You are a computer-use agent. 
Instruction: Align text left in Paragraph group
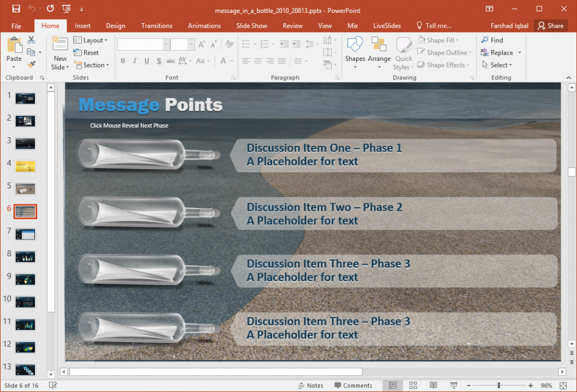[x=246, y=61]
